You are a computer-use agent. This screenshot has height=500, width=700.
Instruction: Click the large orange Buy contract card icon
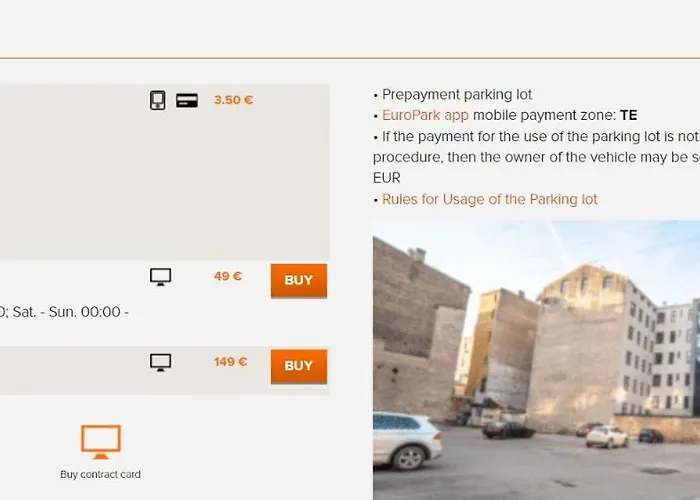point(101,442)
